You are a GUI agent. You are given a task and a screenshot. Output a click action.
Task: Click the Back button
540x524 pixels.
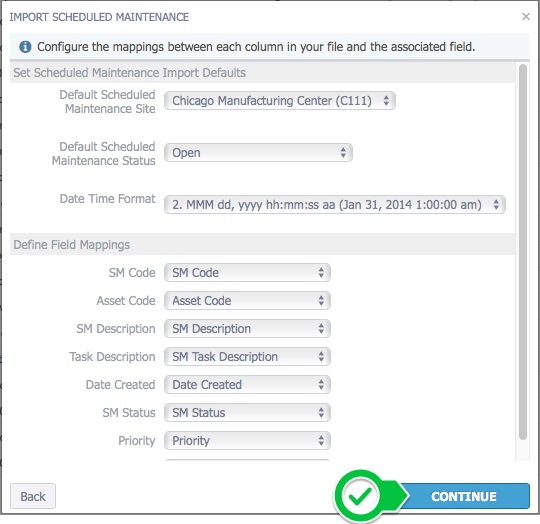(x=33, y=496)
